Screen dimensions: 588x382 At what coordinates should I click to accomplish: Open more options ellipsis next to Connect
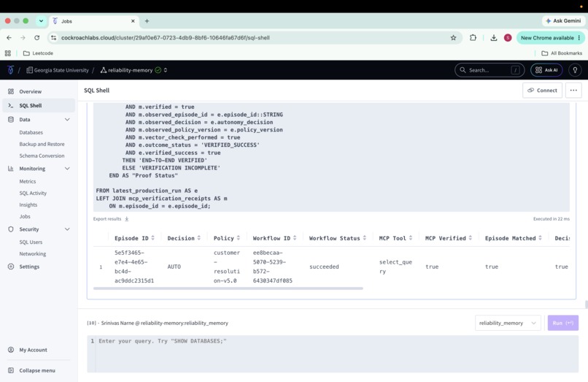pyautogui.click(x=573, y=90)
